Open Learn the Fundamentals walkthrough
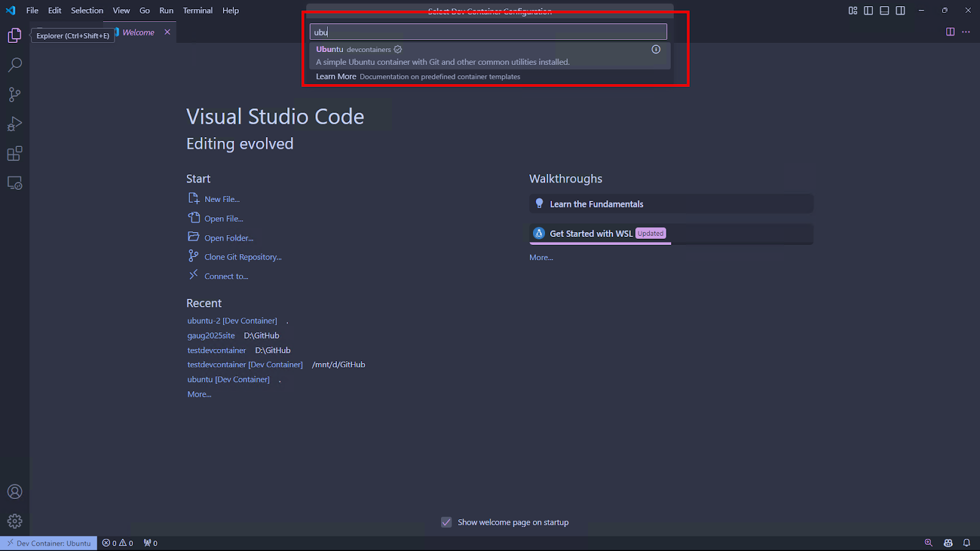This screenshot has width=980, height=551. (671, 204)
